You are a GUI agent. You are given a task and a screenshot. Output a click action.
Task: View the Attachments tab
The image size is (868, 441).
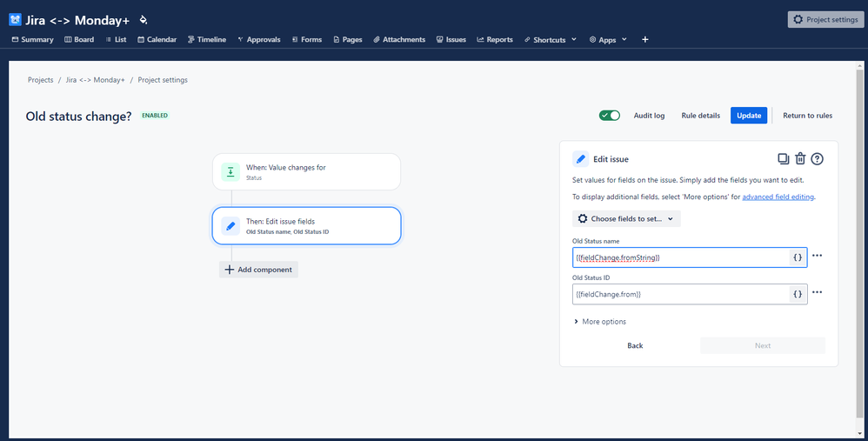[x=399, y=40]
